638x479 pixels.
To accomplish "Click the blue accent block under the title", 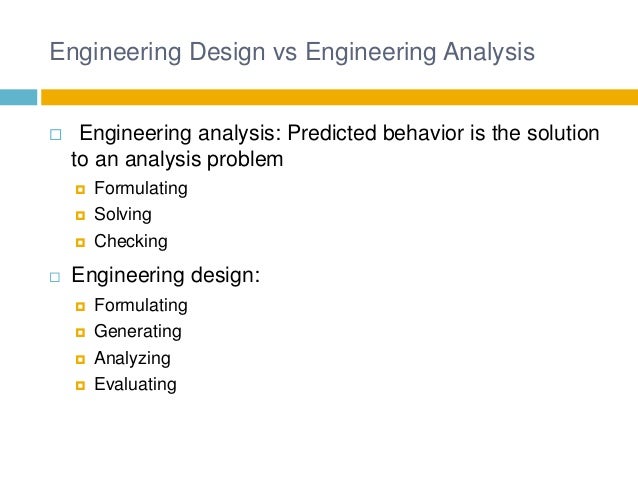I will [x=18, y=97].
